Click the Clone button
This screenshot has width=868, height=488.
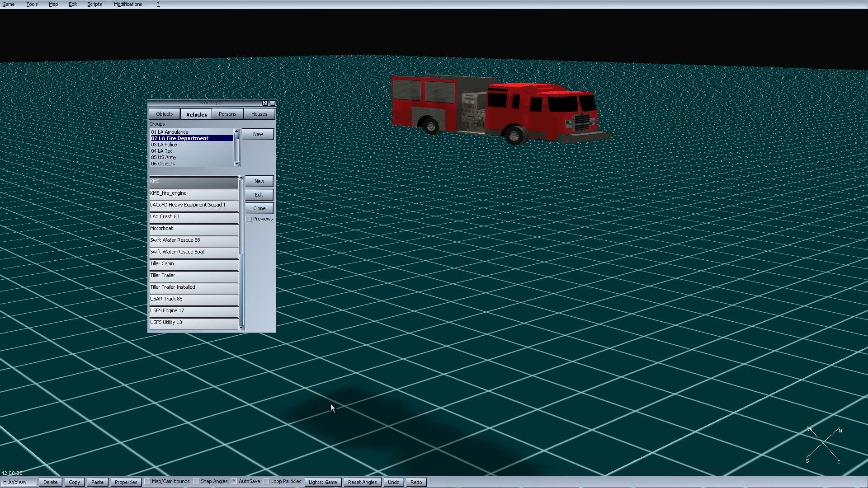click(259, 208)
